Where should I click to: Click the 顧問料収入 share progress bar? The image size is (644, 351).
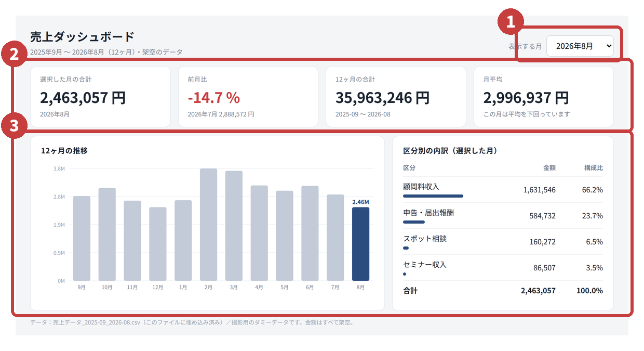433,196
